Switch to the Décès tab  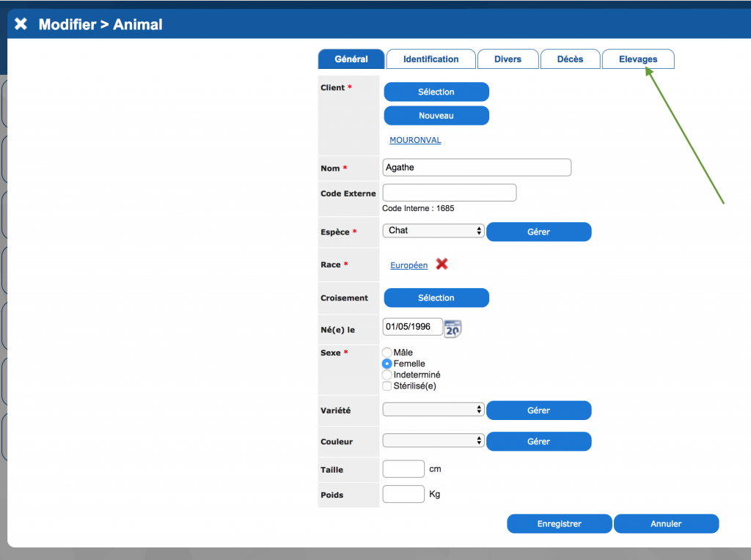570,59
